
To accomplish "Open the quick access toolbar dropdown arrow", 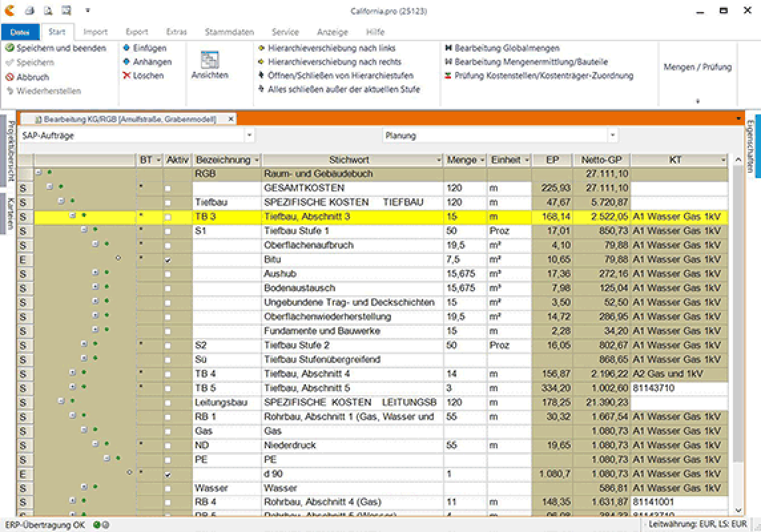I will click(87, 10).
